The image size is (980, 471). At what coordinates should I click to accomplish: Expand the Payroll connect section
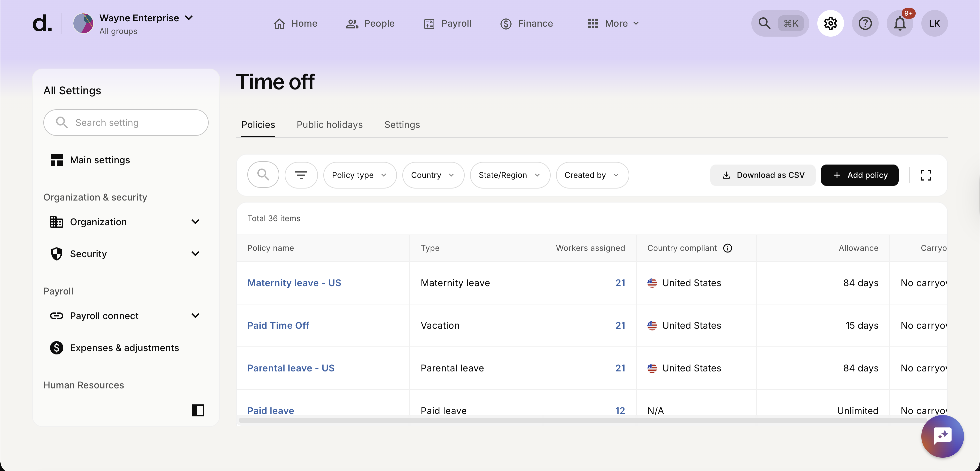(195, 315)
